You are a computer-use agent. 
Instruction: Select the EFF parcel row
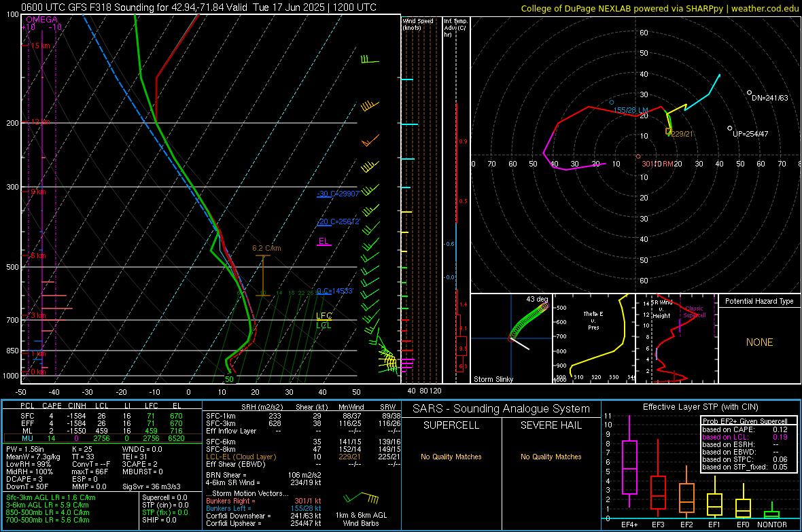tap(102, 423)
